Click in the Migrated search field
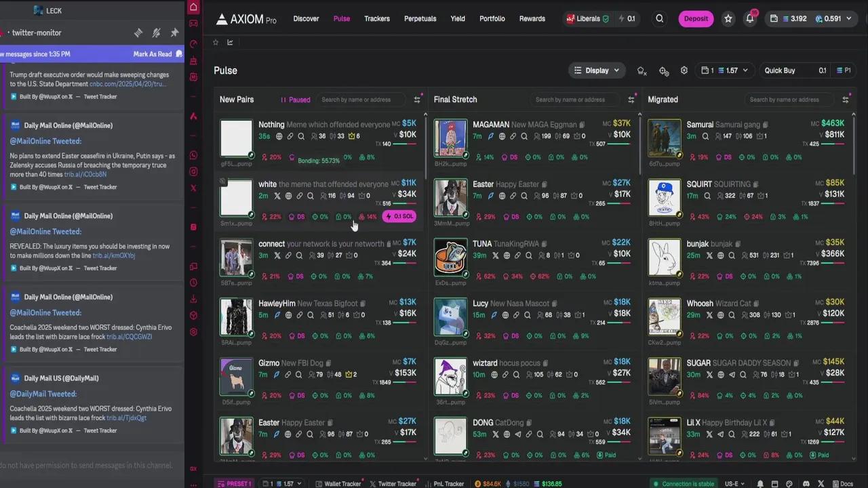 pyautogui.click(x=789, y=100)
